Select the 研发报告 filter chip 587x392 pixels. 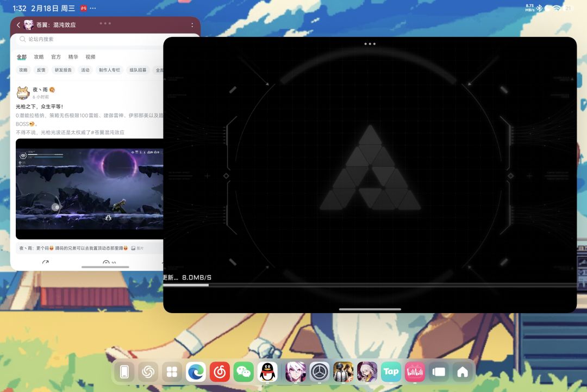coord(63,70)
